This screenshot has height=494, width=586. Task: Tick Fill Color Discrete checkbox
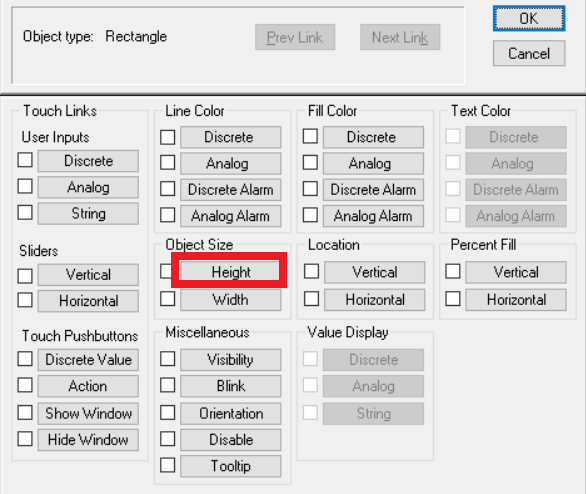(310, 136)
